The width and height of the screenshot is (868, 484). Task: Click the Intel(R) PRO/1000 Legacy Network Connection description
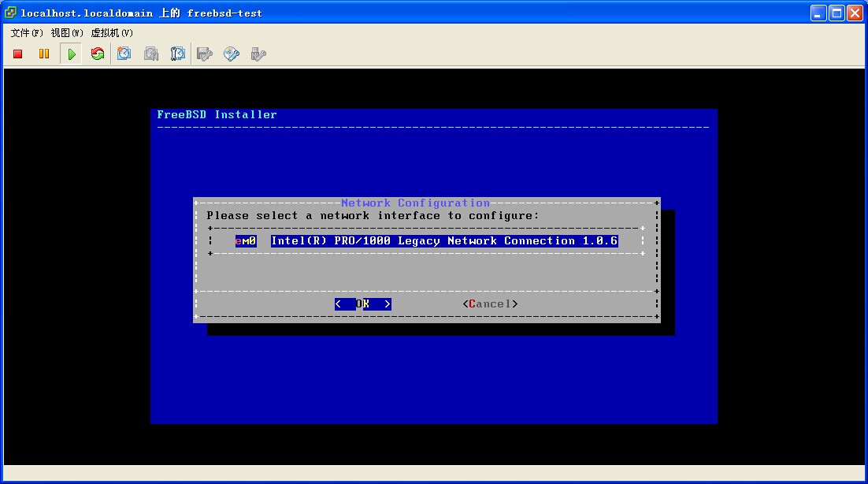click(444, 241)
